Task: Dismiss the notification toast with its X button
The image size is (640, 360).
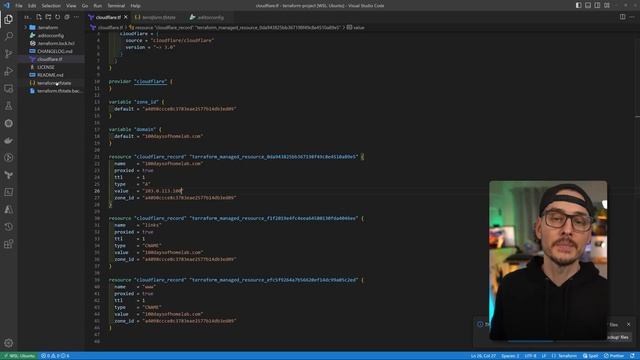Action: (x=629, y=324)
